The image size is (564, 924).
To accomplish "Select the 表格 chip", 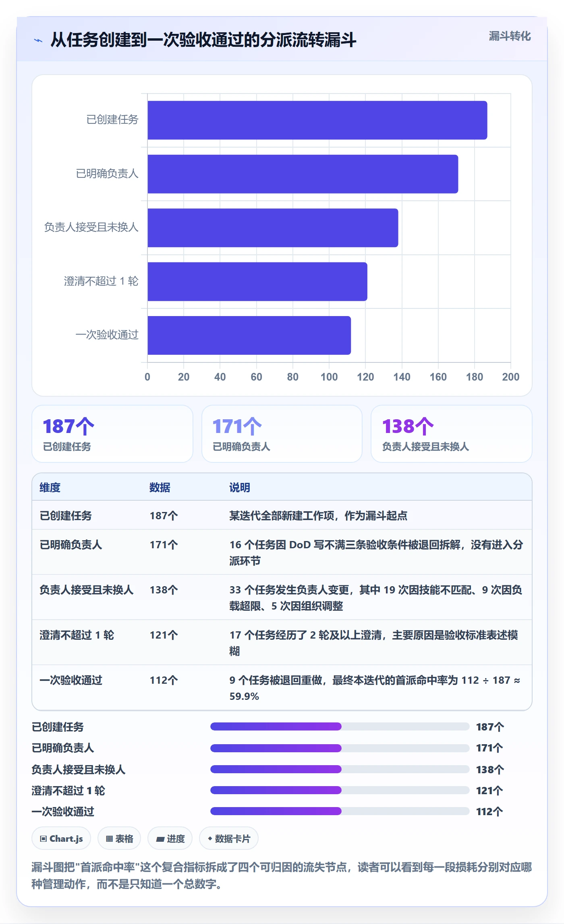I will (119, 839).
